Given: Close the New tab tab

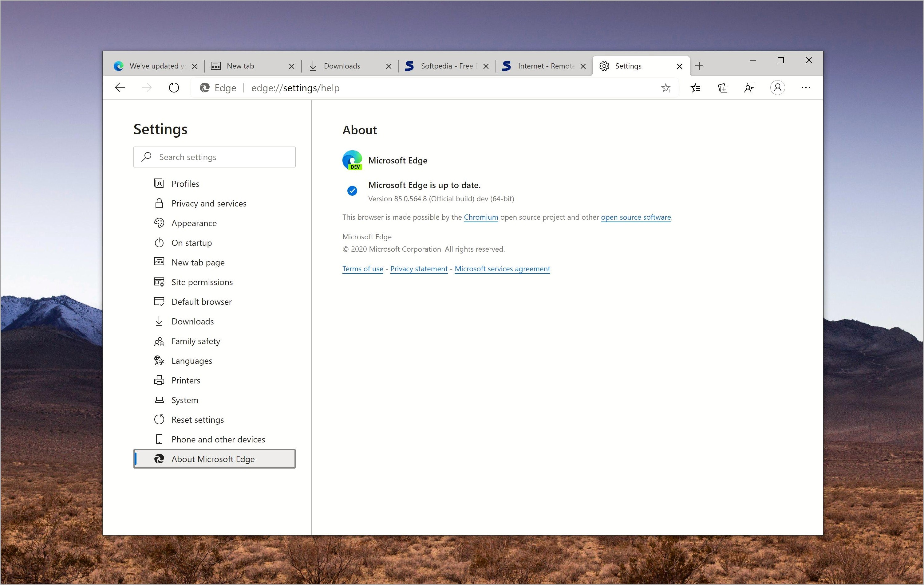Looking at the screenshot, I should click(292, 66).
